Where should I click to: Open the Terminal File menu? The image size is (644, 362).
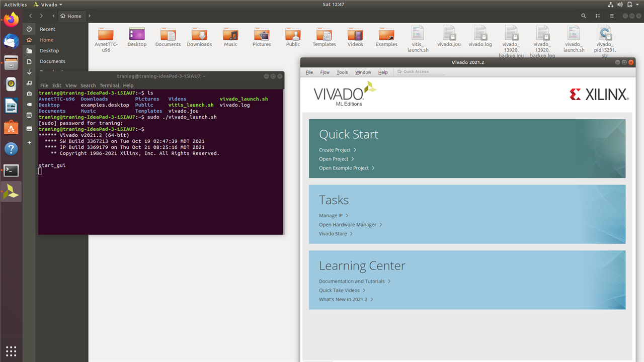44,85
